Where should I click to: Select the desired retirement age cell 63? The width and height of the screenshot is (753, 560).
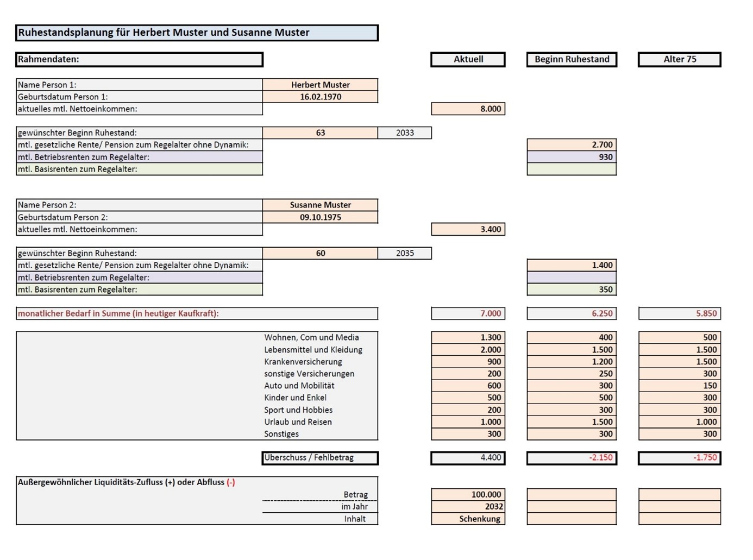(x=320, y=133)
